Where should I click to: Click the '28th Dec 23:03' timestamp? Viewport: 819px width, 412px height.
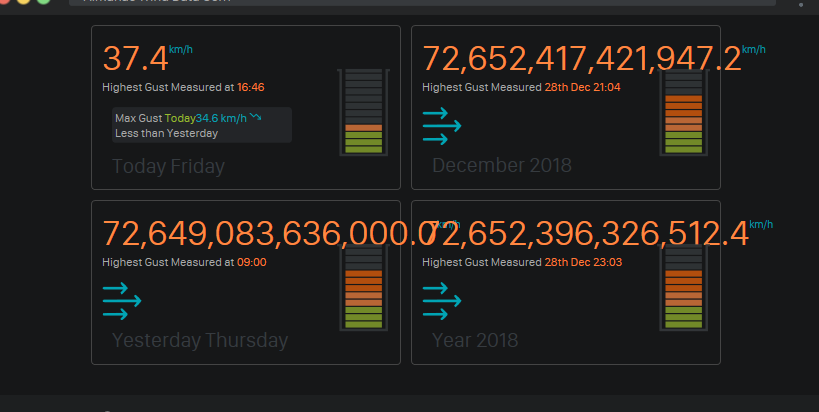583,262
